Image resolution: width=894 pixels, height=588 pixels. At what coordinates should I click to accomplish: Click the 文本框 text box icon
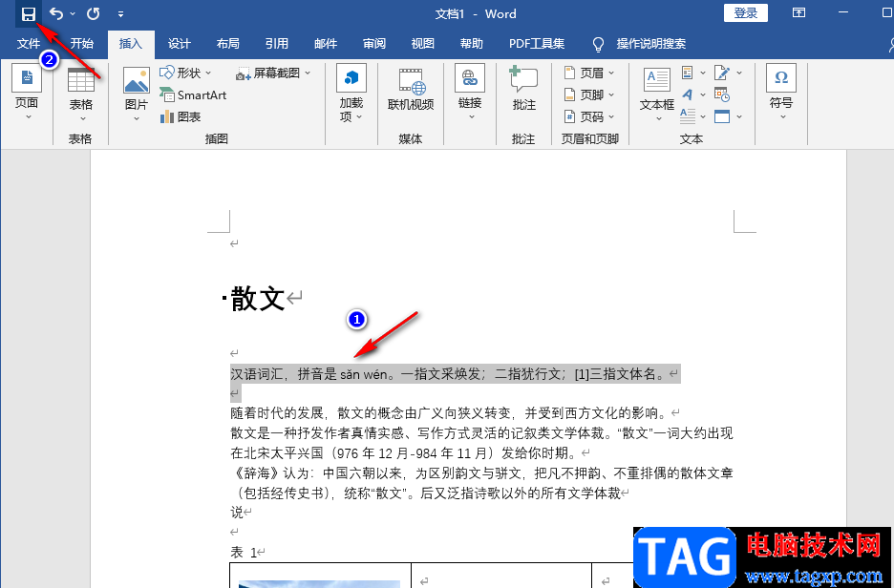click(657, 80)
